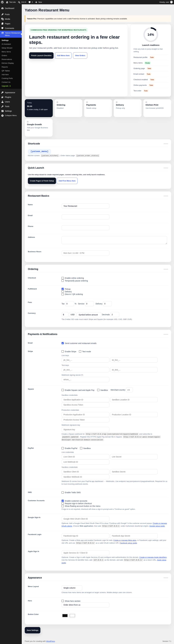Enable online ordering checkbox
This screenshot has height=644, width=174.
coord(63,278)
